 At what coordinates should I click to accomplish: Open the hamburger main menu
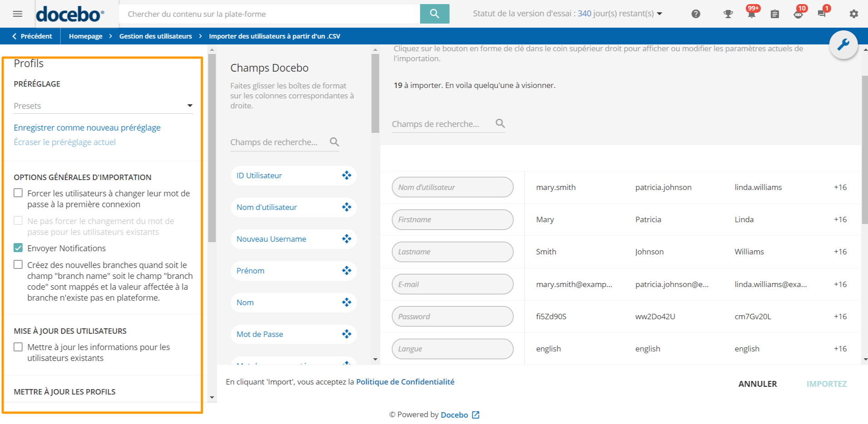coord(18,14)
